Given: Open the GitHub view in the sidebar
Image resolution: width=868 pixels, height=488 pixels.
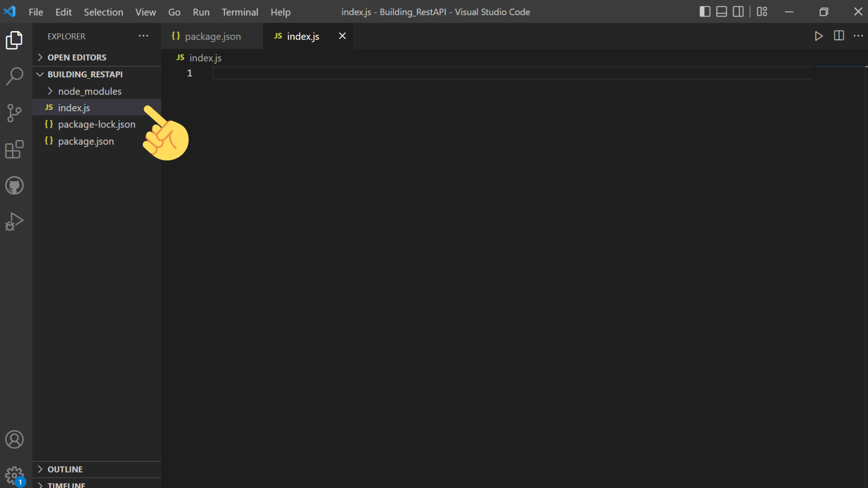Looking at the screenshot, I should coord(15,185).
